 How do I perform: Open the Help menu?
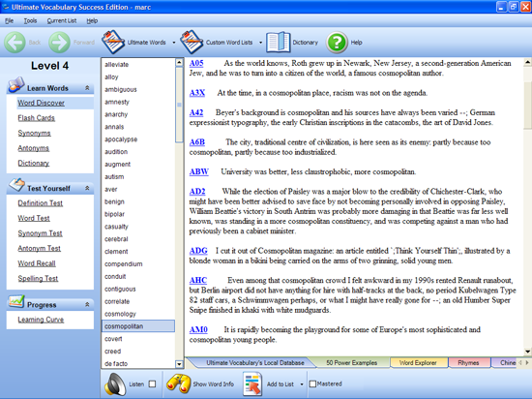(92, 20)
